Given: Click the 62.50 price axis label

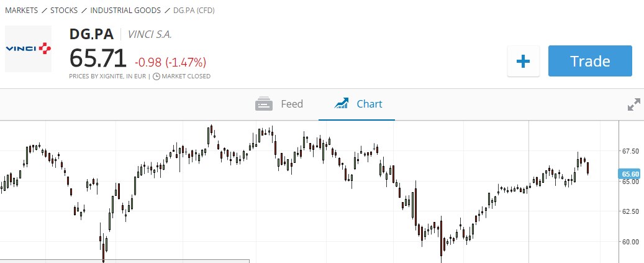Looking at the screenshot, I should click(x=631, y=211).
